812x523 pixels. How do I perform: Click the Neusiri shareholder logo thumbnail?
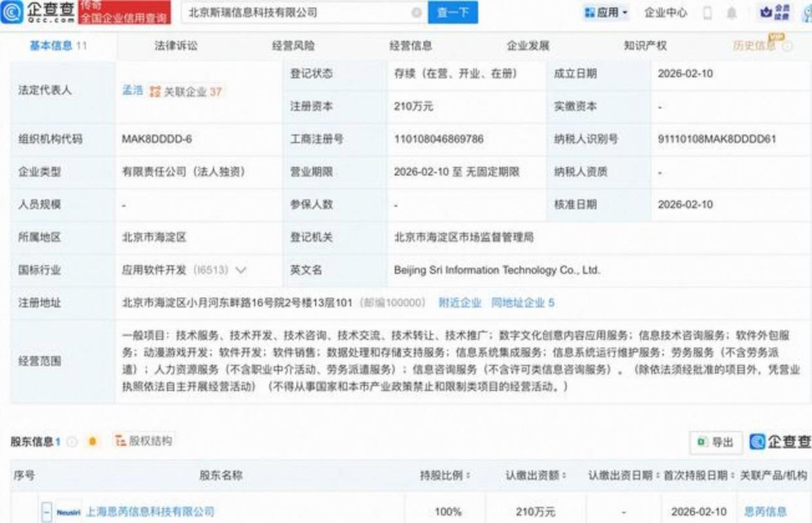coord(69,512)
